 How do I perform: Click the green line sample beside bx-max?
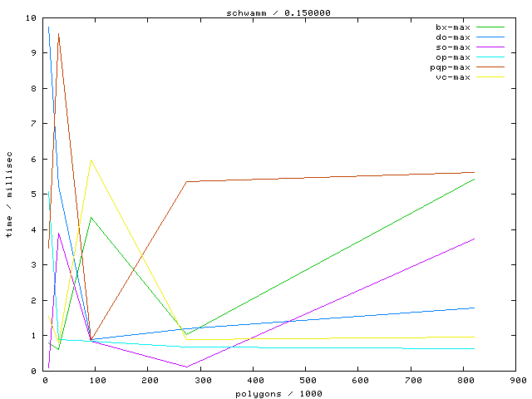(490, 27)
